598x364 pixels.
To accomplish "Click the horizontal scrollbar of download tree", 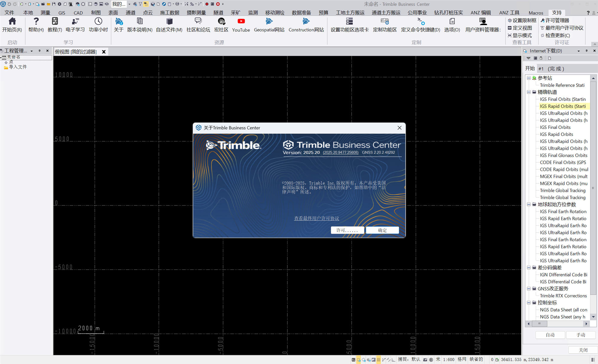I will [539, 324].
